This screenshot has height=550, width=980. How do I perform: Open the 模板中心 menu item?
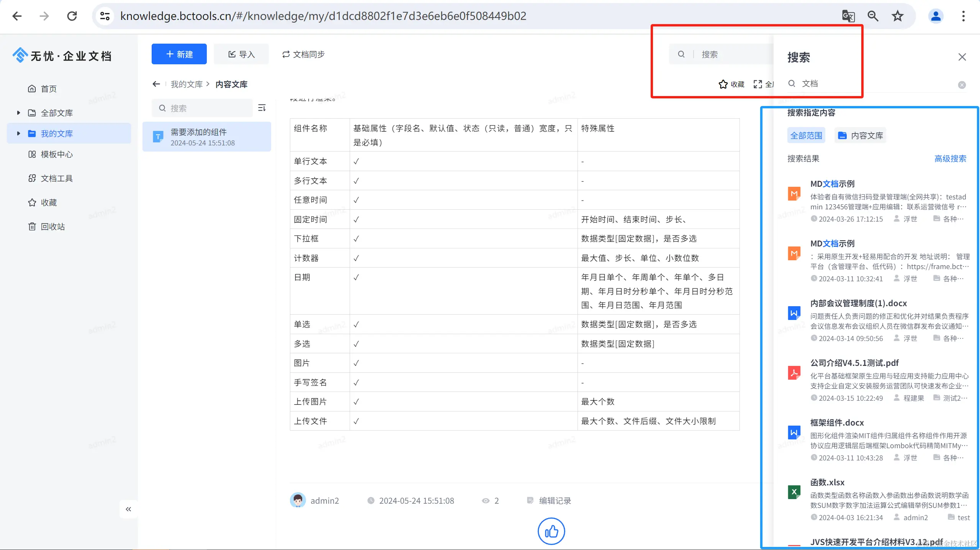click(x=56, y=154)
